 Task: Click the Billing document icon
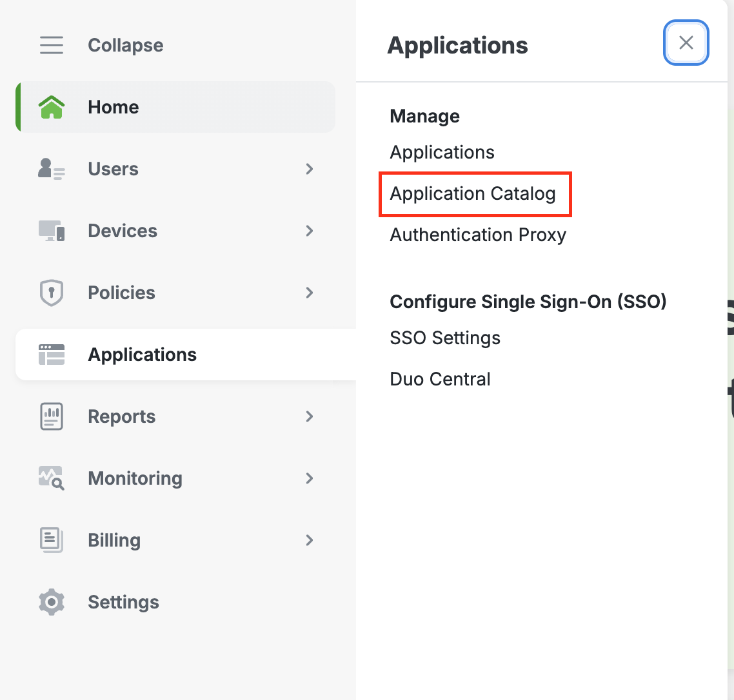pos(52,540)
